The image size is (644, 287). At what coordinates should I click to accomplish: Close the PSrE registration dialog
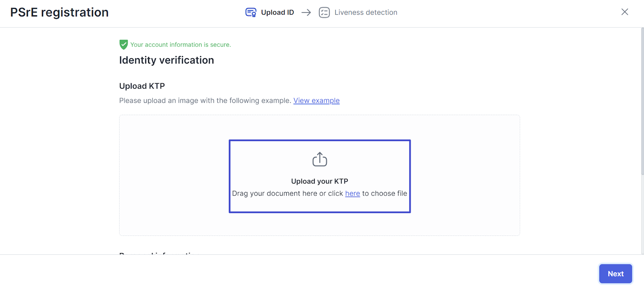(x=625, y=12)
